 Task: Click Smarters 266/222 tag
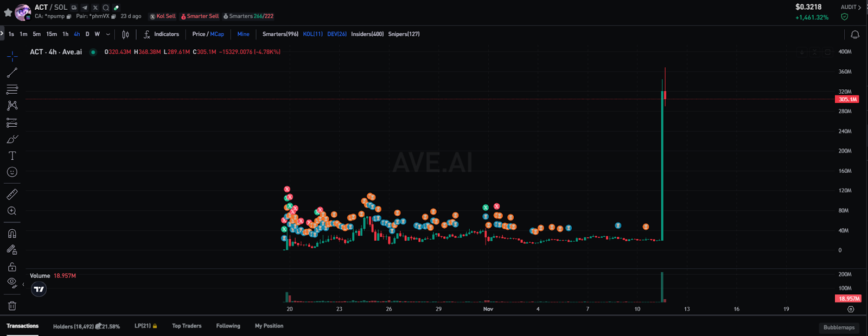pyautogui.click(x=248, y=16)
